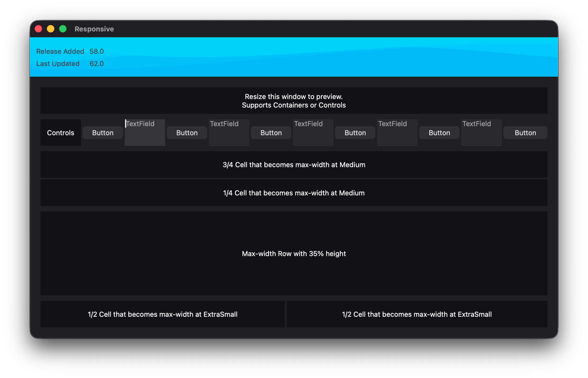Click the left 1/2 Cell at ExtraSmall
This screenshot has height=378, width=588.
tap(162, 314)
